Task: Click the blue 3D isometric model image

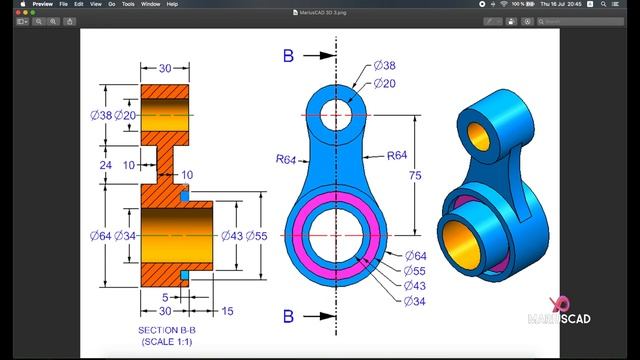Action: [493, 186]
